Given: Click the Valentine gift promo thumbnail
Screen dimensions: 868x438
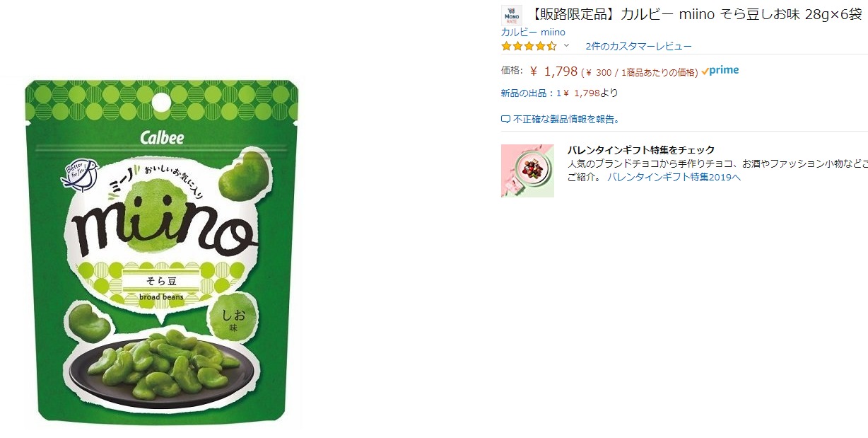Looking at the screenshot, I should [x=527, y=171].
